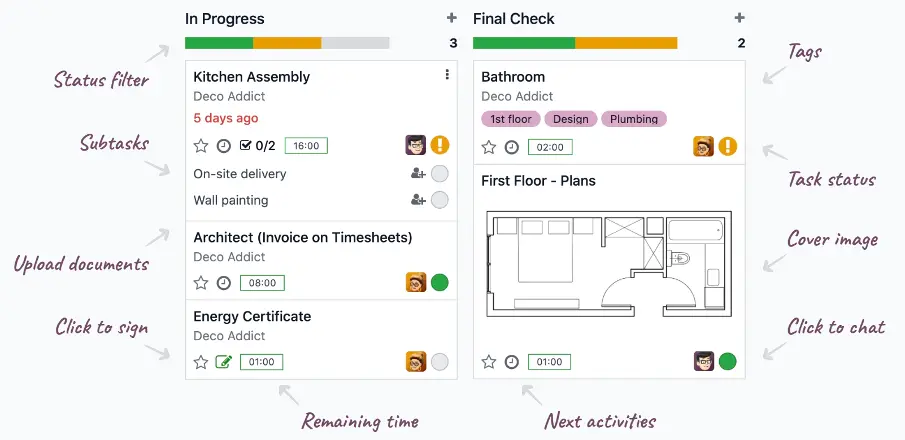Viewport: 905px width, 440px height.
Task: Add a task in the In Progress column
Action: [451, 18]
